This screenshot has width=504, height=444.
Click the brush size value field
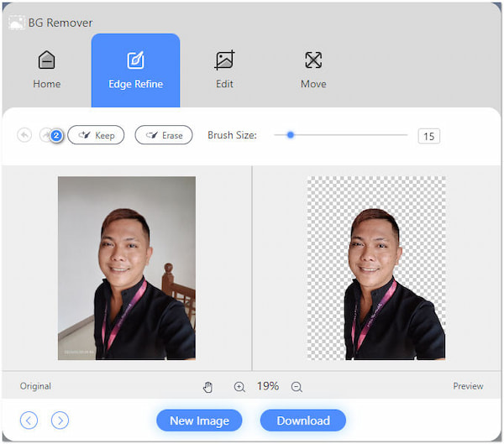point(428,136)
